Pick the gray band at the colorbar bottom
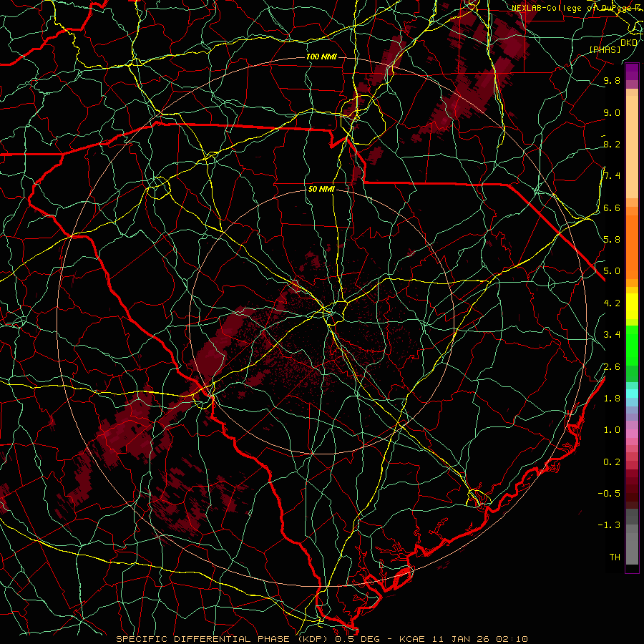This screenshot has height=644, width=644. click(632, 548)
